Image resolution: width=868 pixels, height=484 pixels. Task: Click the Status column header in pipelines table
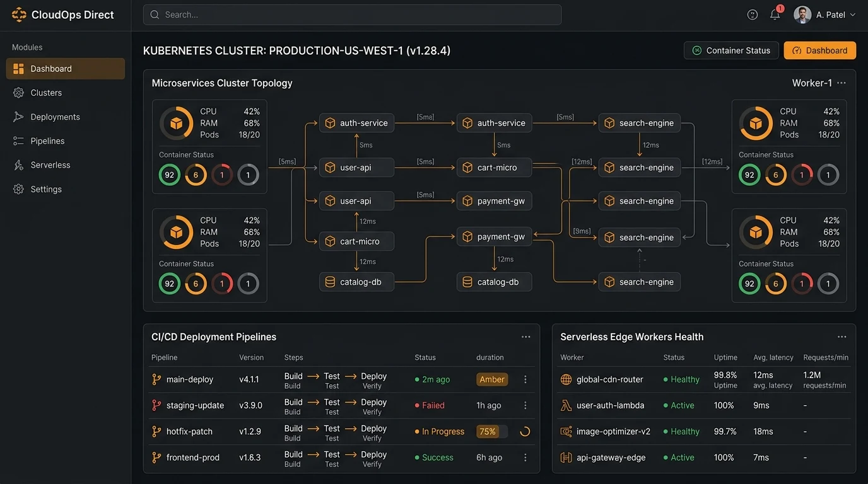425,357
